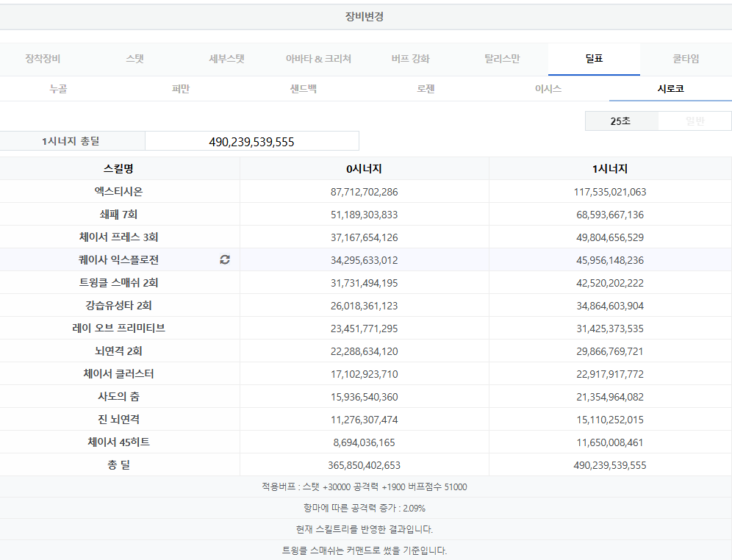Open the 이시스 sub-tab
The width and height of the screenshot is (732, 560).
pyautogui.click(x=548, y=89)
